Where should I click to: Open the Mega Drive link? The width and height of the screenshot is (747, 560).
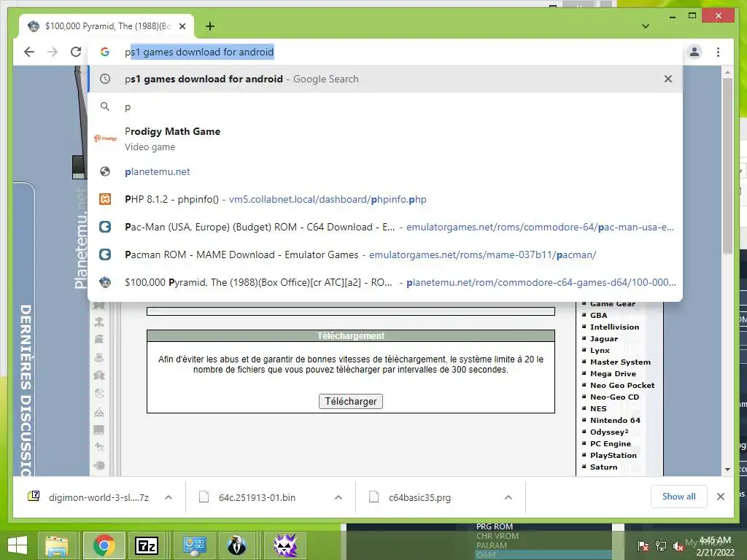coord(613,374)
